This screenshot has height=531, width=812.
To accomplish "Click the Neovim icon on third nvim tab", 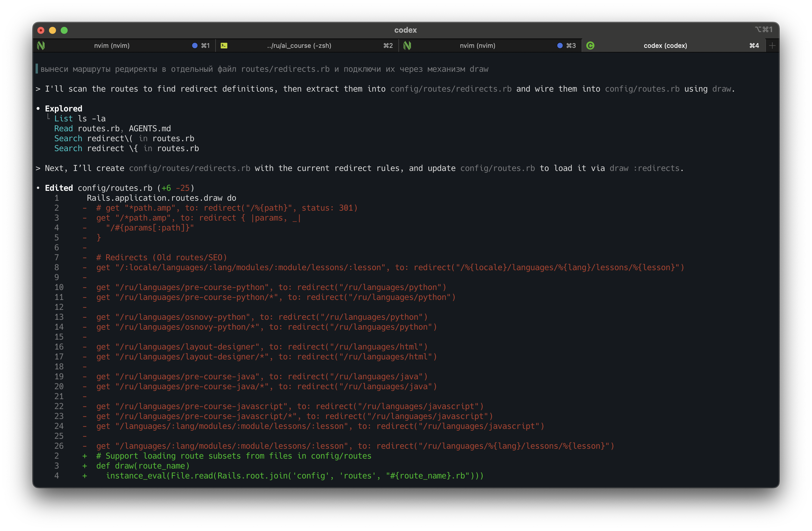I will pyautogui.click(x=407, y=46).
